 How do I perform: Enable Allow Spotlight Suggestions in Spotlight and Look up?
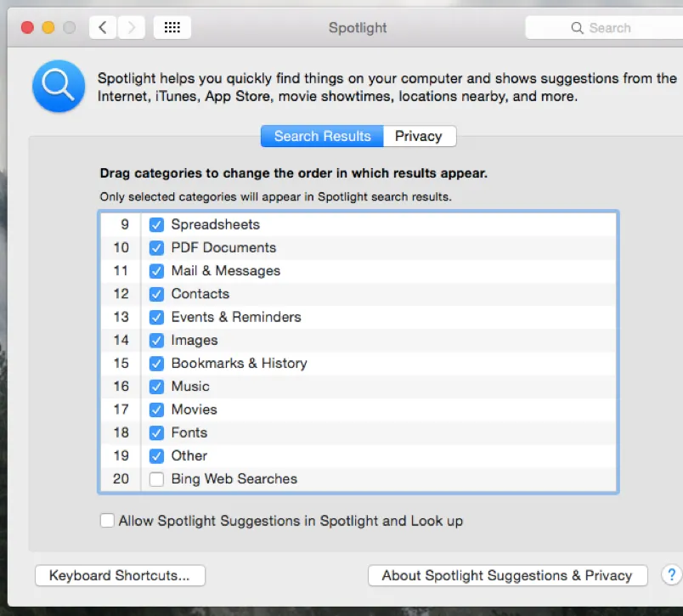pyautogui.click(x=107, y=520)
